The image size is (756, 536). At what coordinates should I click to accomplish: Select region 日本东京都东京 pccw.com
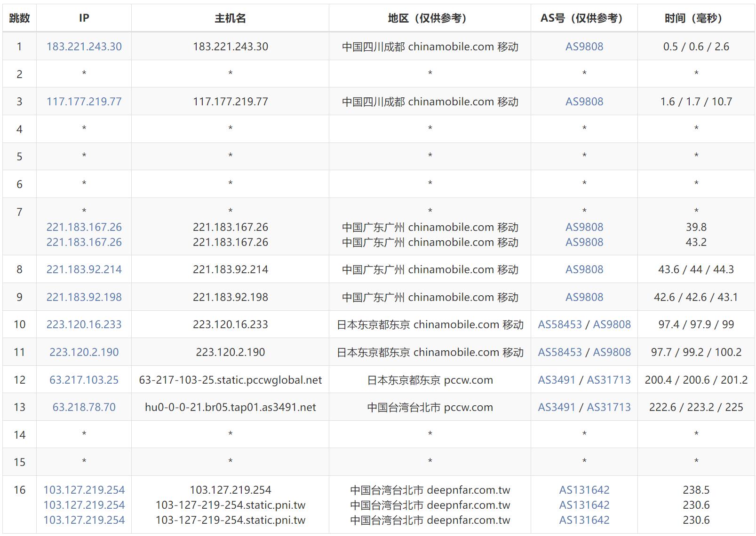430,380
